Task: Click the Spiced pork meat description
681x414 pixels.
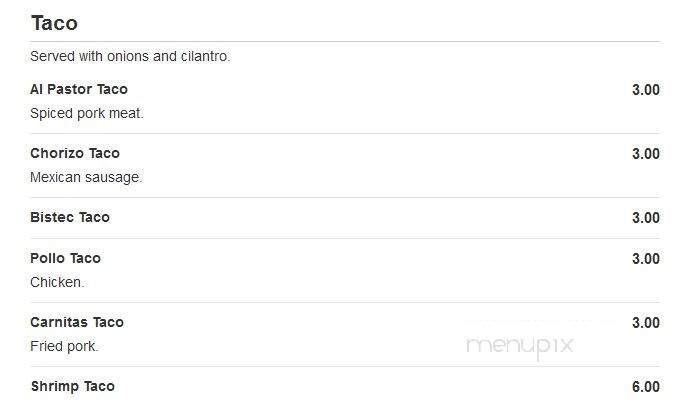Action: tap(86, 113)
